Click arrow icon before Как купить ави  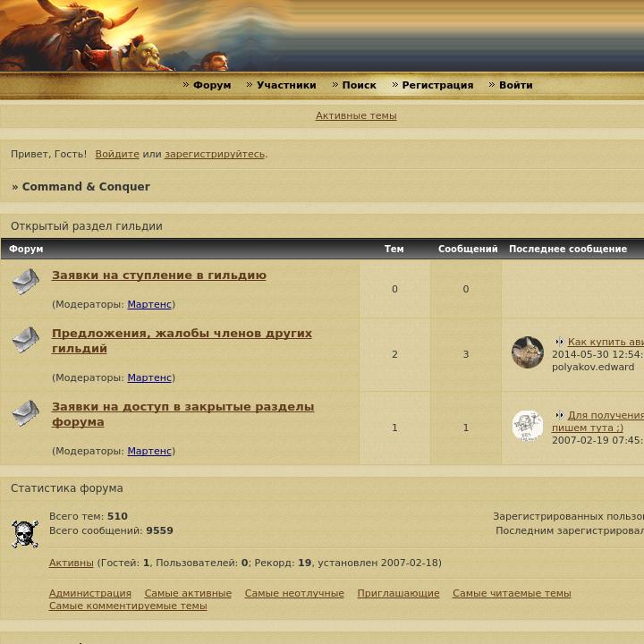(x=559, y=342)
